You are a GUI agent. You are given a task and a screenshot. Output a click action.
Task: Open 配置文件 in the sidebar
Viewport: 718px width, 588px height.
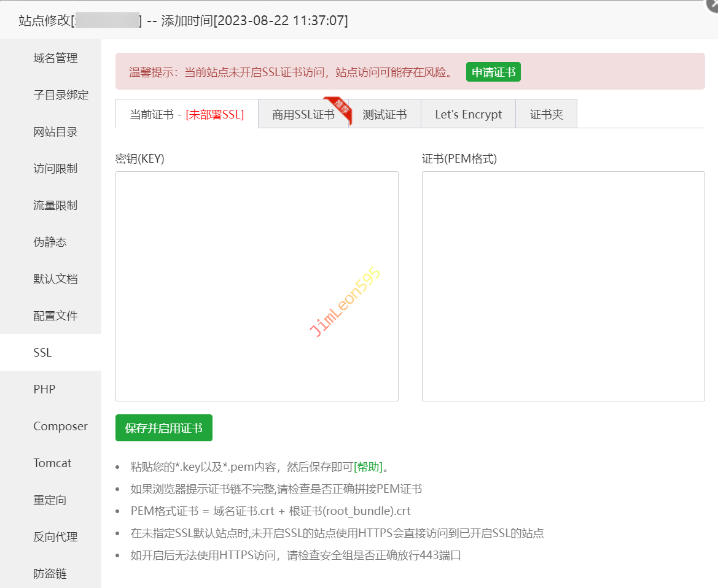55,316
